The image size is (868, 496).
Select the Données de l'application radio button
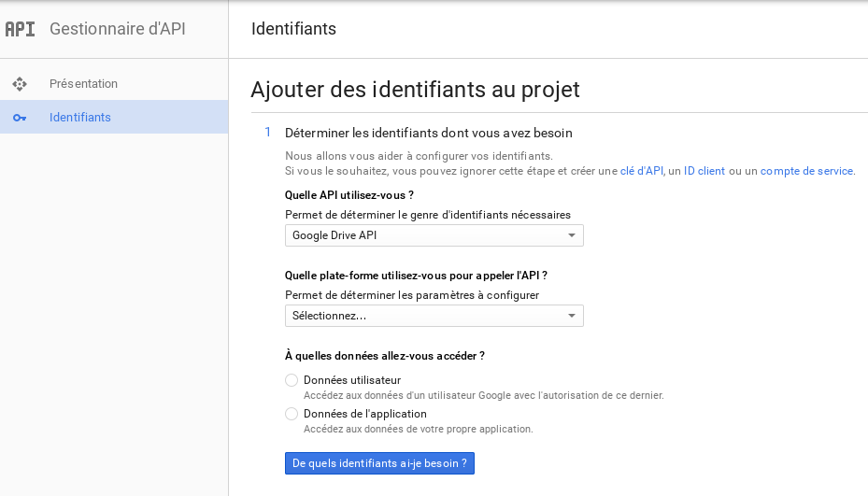coord(292,414)
